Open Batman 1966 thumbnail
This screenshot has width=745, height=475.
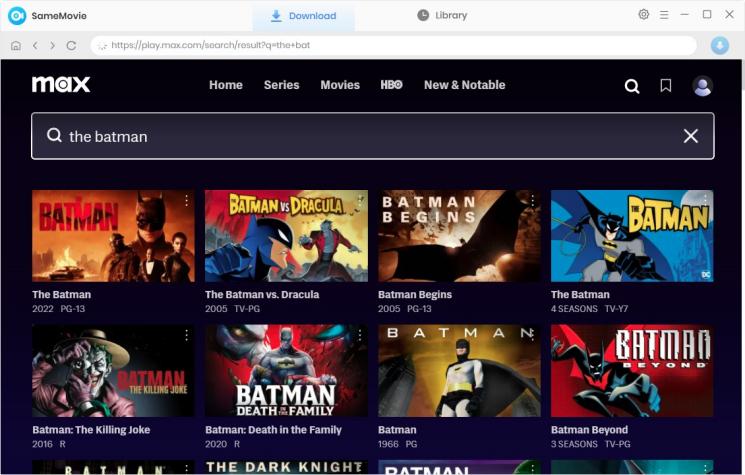pos(459,370)
